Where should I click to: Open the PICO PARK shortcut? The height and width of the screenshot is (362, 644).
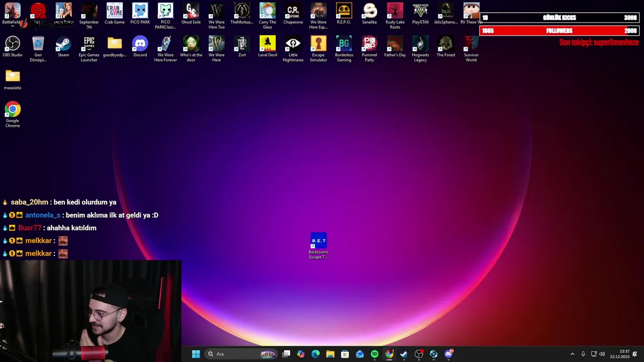point(140,14)
